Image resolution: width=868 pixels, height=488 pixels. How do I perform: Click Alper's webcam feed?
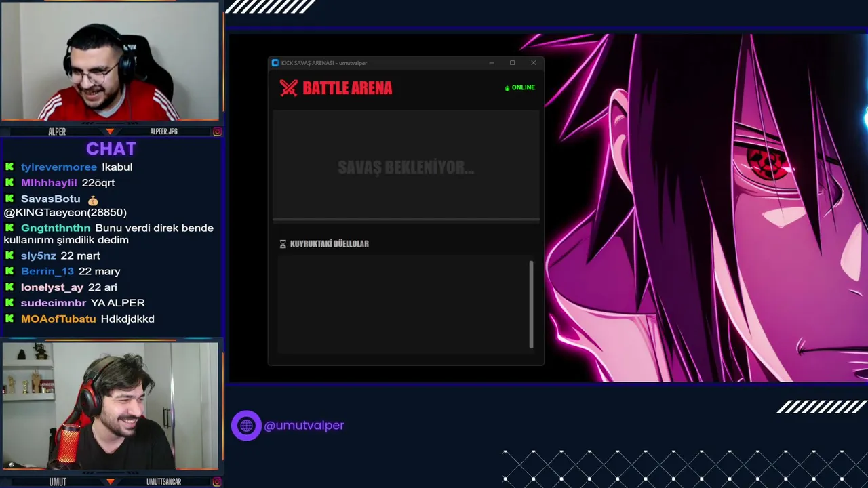point(110,62)
